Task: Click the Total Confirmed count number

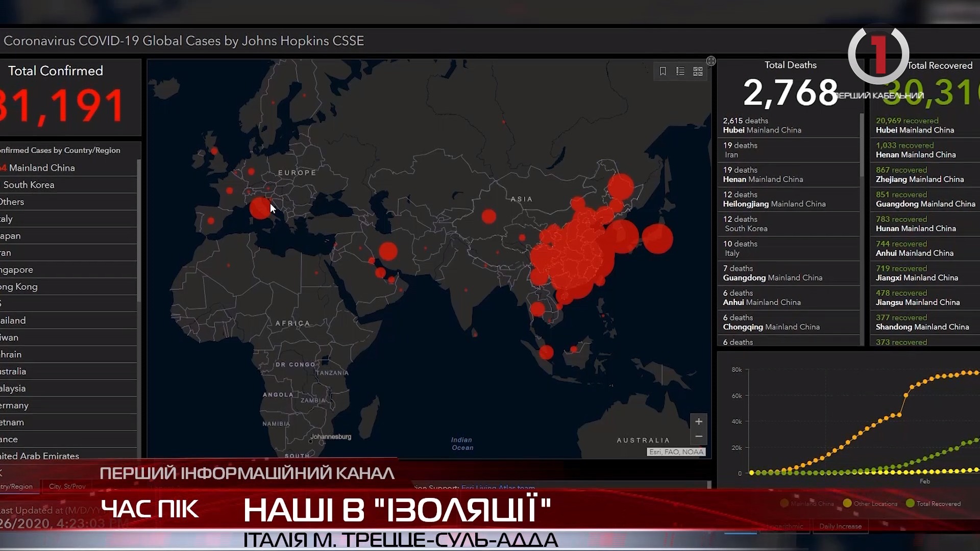Action: [x=62, y=106]
